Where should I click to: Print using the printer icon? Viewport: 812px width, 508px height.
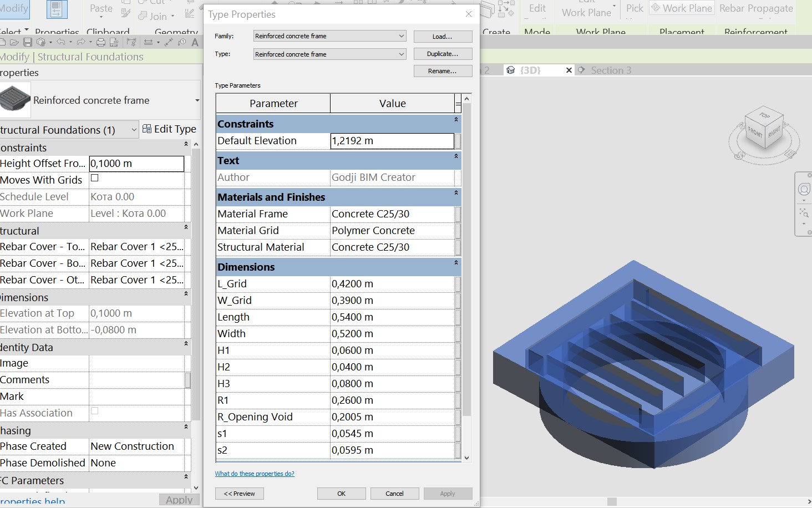tap(101, 42)
